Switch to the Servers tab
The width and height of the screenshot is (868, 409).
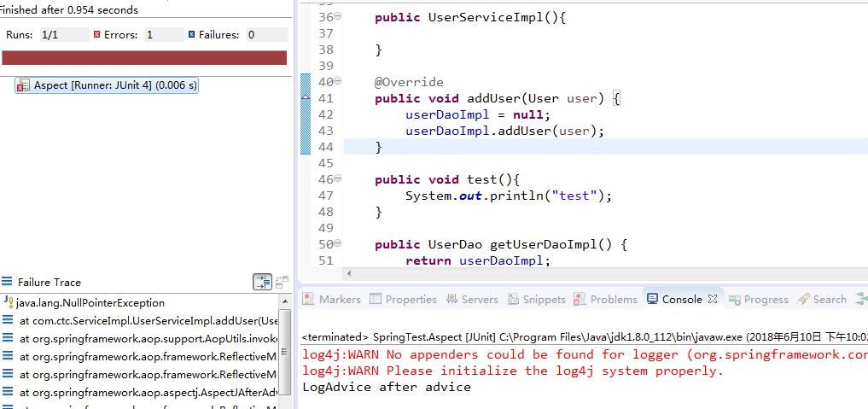(x=472, y=300)
